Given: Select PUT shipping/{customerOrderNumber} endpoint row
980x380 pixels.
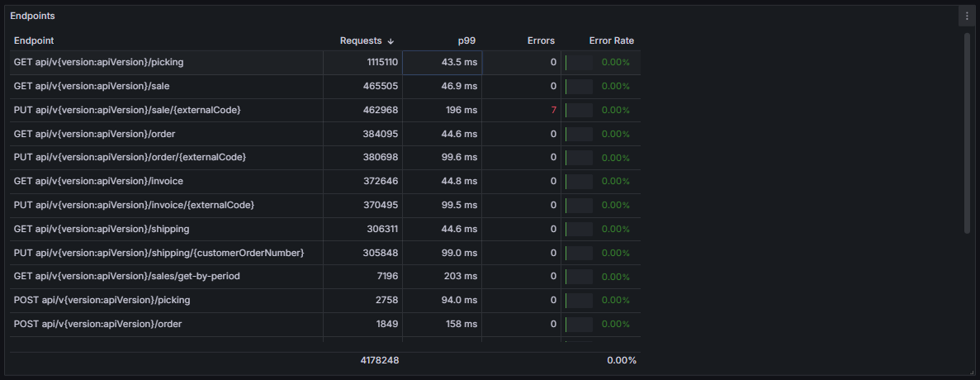Looking at the screenshot, I should tap(325, 253).
